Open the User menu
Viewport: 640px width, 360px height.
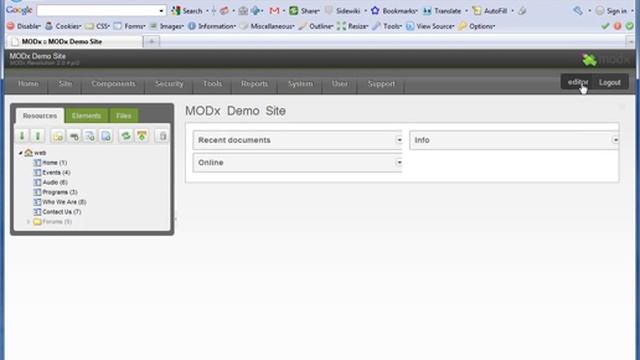pyautogui.click(x=340, y=84)
